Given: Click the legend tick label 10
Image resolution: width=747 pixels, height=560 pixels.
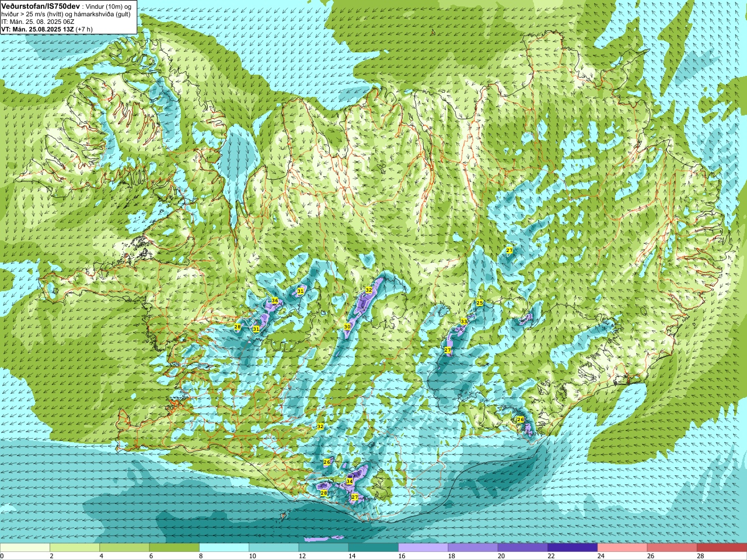Looking at the screenshot, I should [x=252, y=556].
